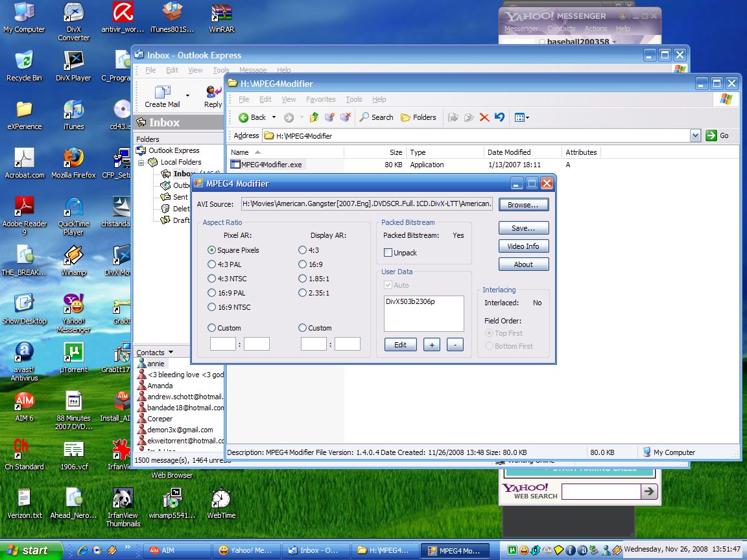747x560 pixels.
Task: Collapse Local Folders tree in Outlook Express
Action: coord(141,163)
